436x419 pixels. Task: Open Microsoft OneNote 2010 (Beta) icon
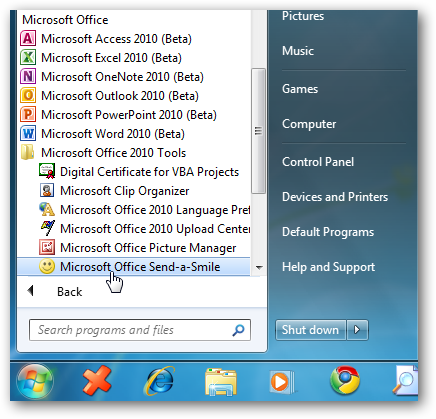click(28, 77)
